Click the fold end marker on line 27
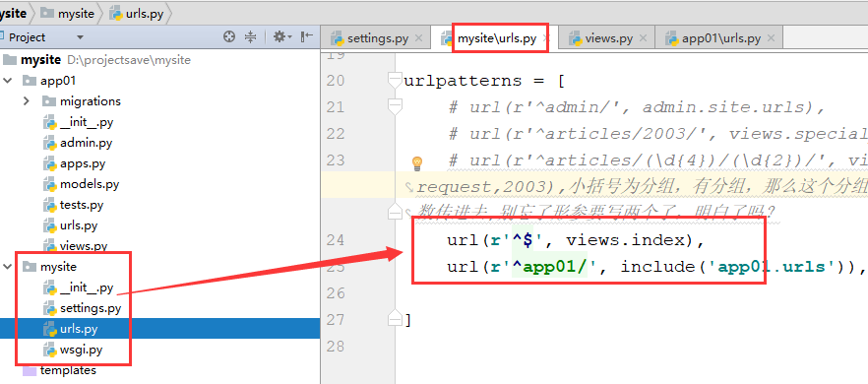 [x=394, y=318]
